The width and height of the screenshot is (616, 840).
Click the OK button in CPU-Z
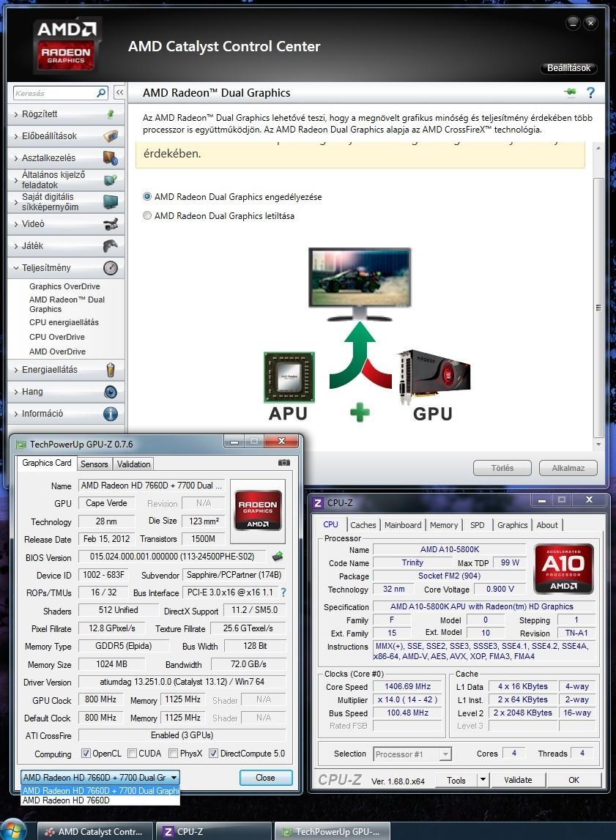[x=574, y=779]
